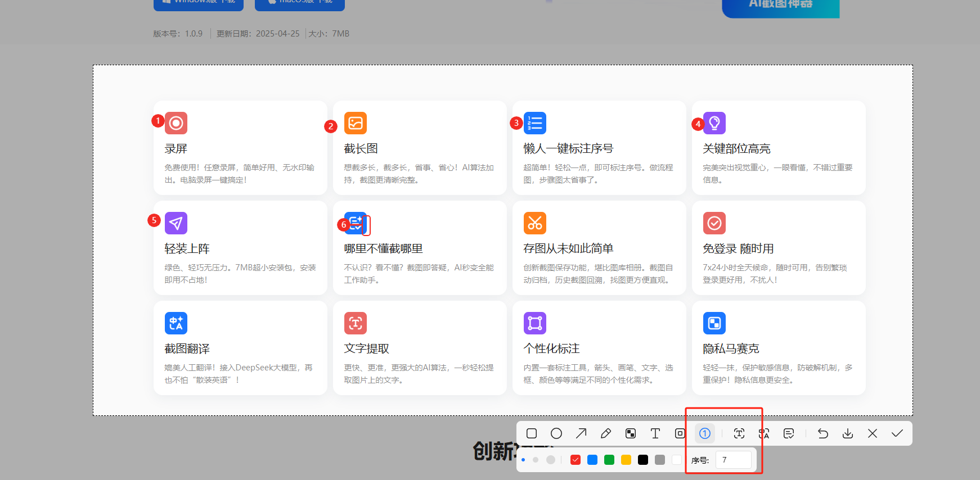Viewport: 980px width, 480px height.
Task: Open the AI question-answer tool
Action: (x=789, y=433)
